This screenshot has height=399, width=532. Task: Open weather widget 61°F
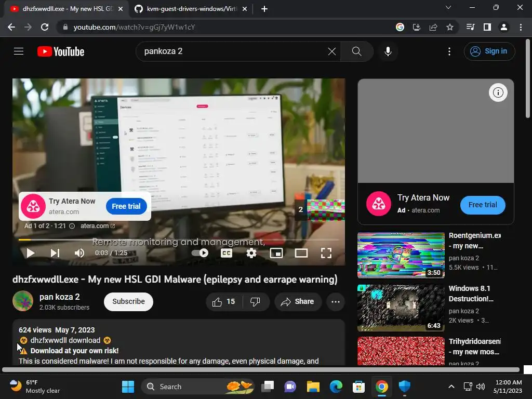click(x=34, y=387)
